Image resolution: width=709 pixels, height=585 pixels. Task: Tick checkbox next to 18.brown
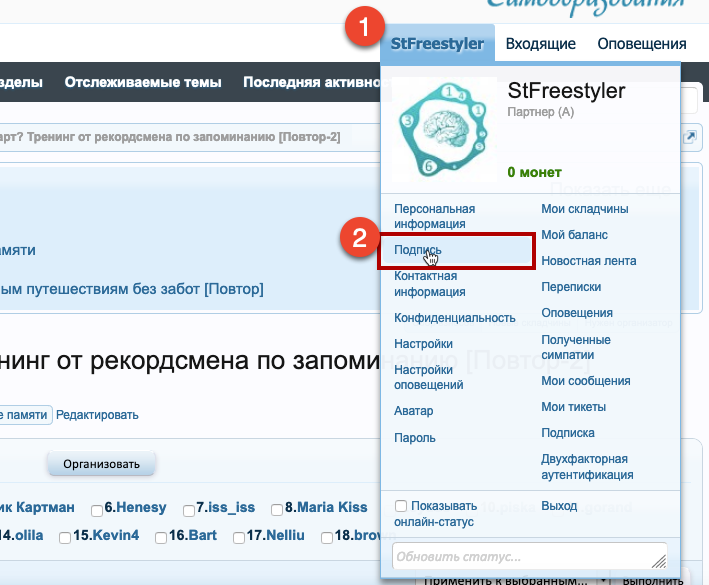coord(327,538)
